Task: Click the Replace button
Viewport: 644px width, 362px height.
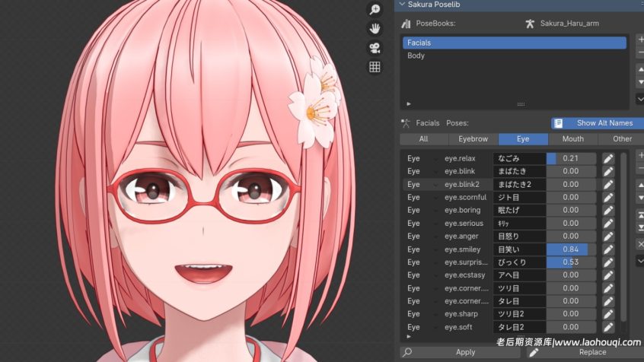Action: click(585, 352)
